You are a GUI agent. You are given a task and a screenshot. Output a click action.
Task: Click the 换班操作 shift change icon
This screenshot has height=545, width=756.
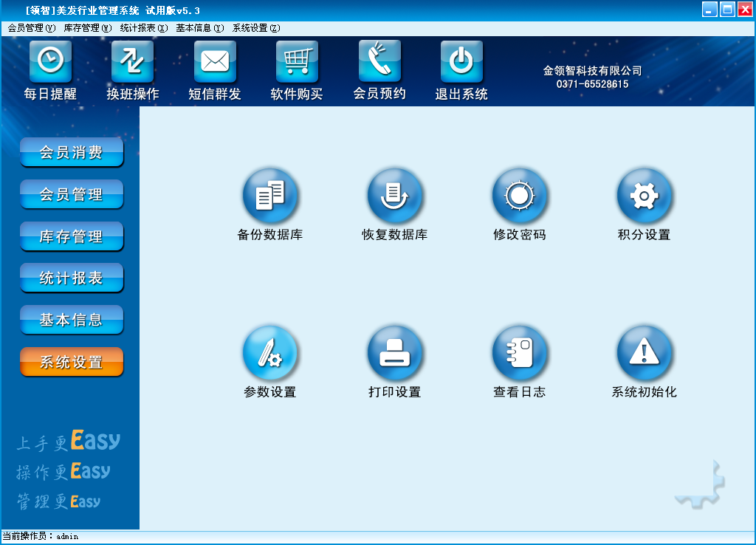133,62
